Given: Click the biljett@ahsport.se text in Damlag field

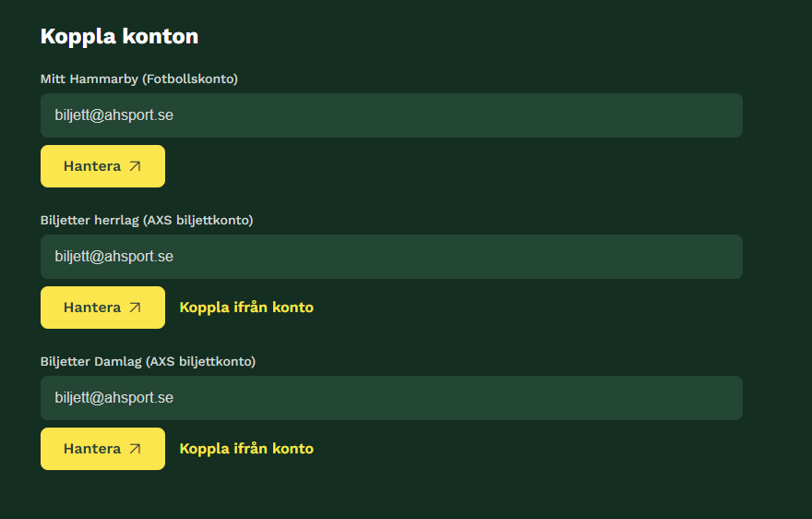Looking at the screenshot, I should coord(113,398).
